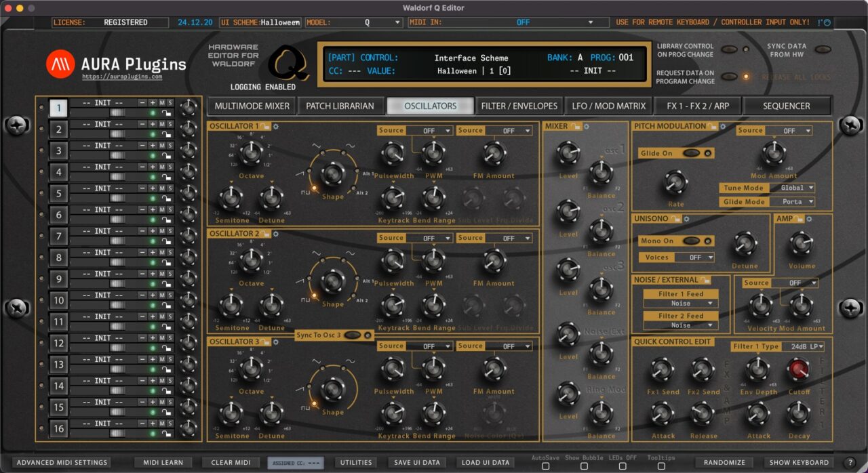Click the MIDI LEARN button
This screenshot has width=868, height=473.
(163, 462)
